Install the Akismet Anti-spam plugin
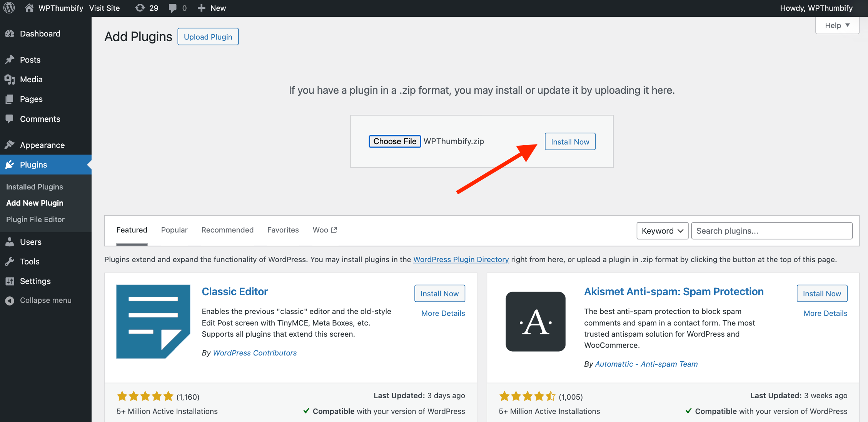Image resolution: width=868 pixels, height=422 pixels. pos(822,294)
